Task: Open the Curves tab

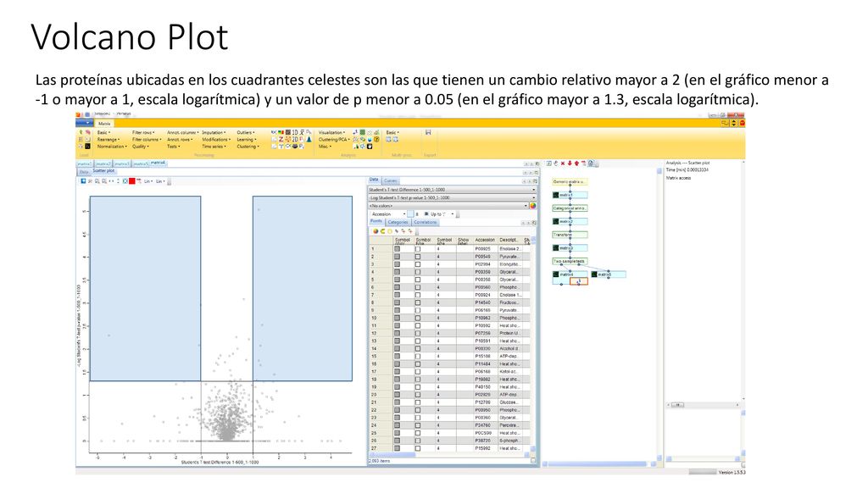Action: tap(391, 181)
